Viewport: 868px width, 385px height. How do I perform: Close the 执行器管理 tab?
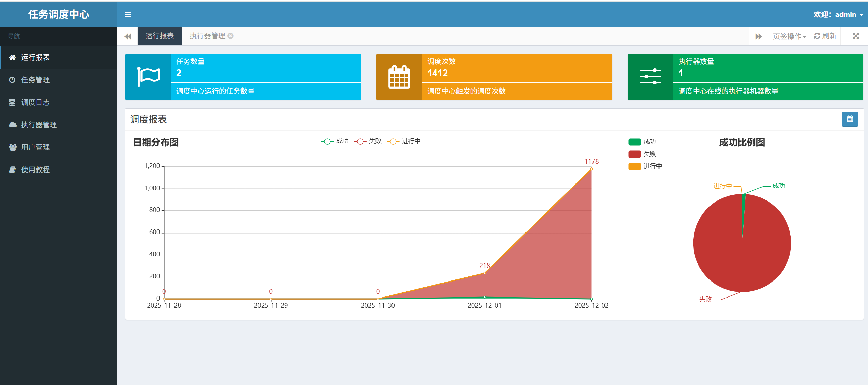pos(231,36)
